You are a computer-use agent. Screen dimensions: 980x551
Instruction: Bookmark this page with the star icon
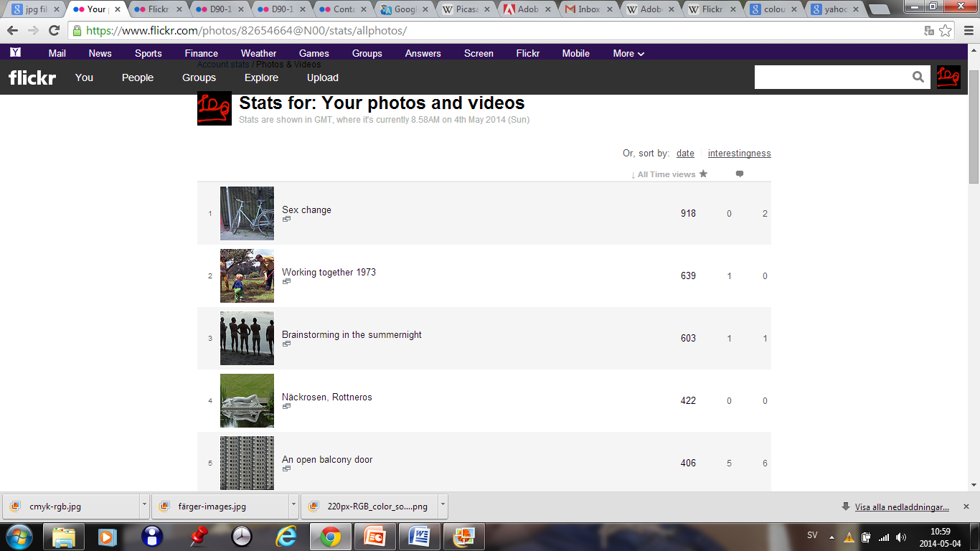(946, 31)
